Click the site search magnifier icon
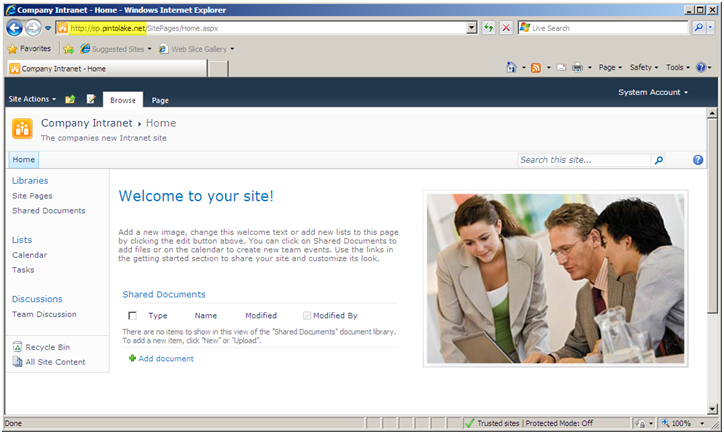Viewport: 724px width, 434px height. pos(659,160)
